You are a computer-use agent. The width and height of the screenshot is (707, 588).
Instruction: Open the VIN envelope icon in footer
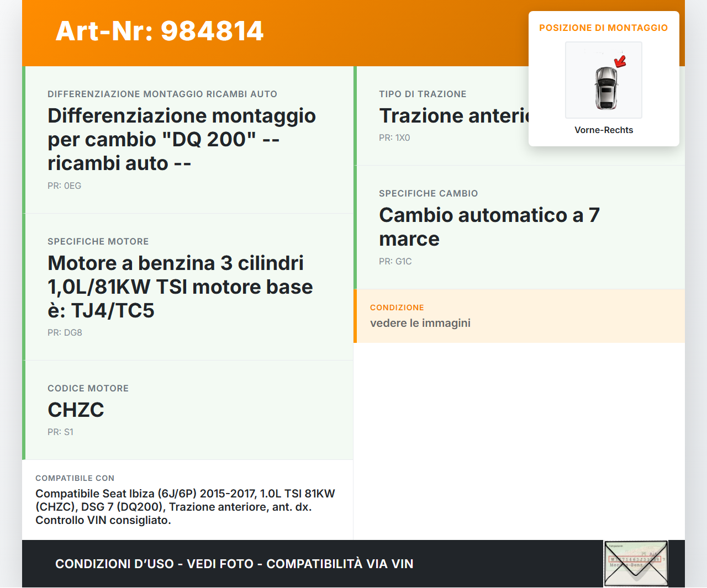pos(636,563)
